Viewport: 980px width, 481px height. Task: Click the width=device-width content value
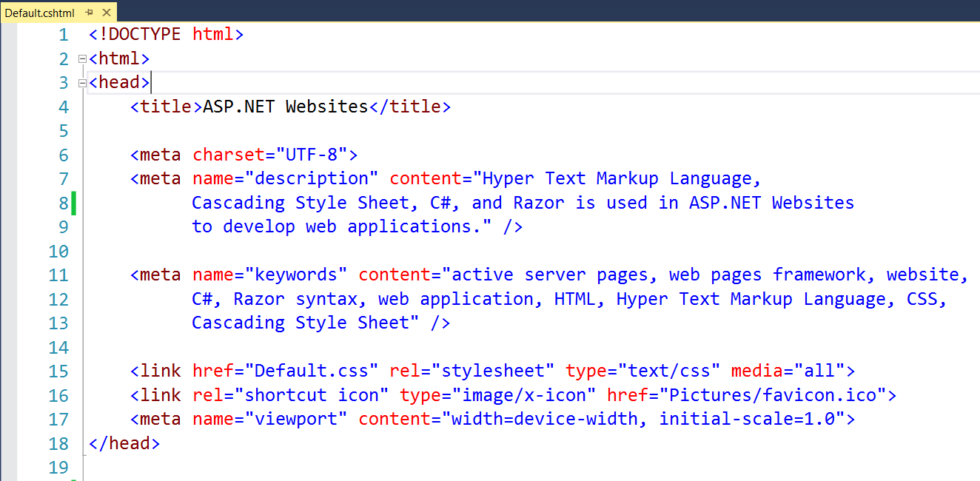[x=545, y=419]
